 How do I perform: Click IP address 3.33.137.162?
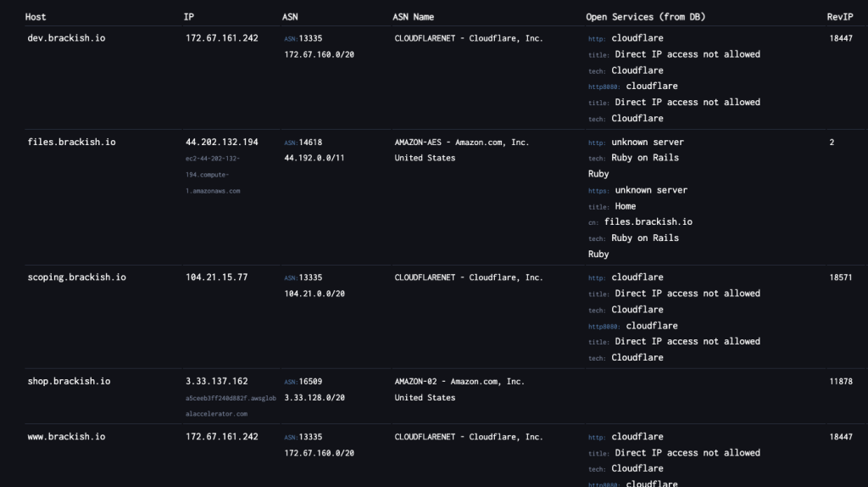(x=217, y=382)
